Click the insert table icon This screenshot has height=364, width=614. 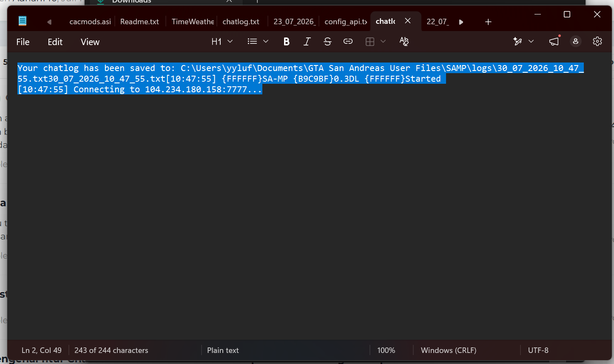pos(370,41)
